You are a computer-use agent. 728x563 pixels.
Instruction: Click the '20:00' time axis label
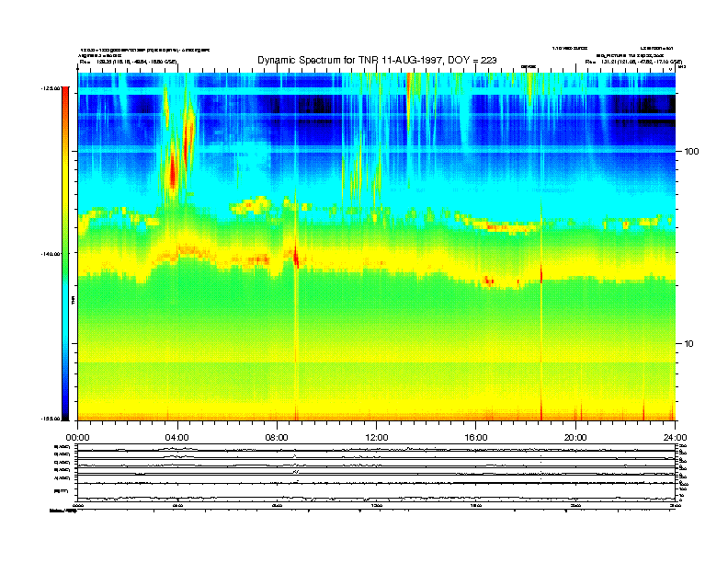tap(575, 438)
